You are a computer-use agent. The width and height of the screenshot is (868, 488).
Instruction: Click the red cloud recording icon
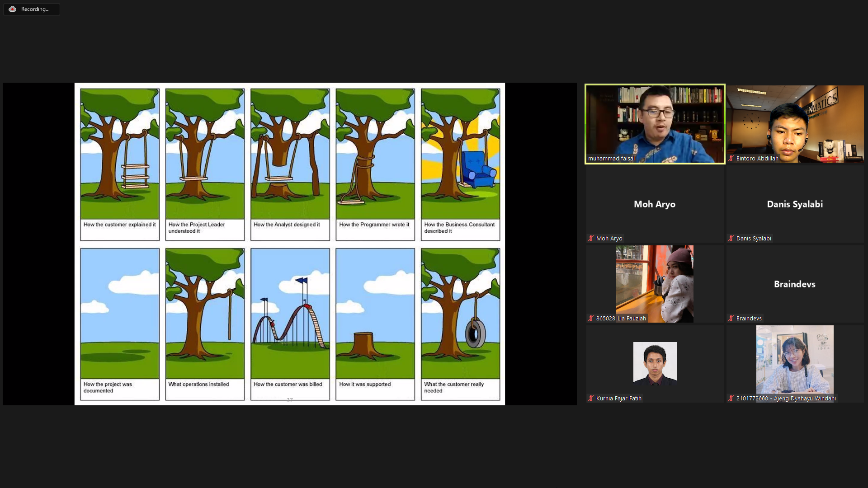click(x=13, y=9)
